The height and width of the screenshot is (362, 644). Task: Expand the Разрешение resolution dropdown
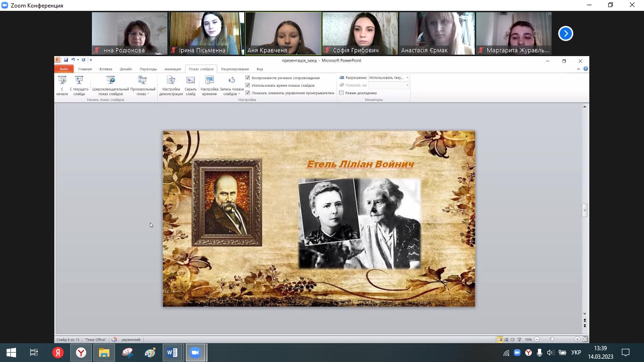point(407,78)
